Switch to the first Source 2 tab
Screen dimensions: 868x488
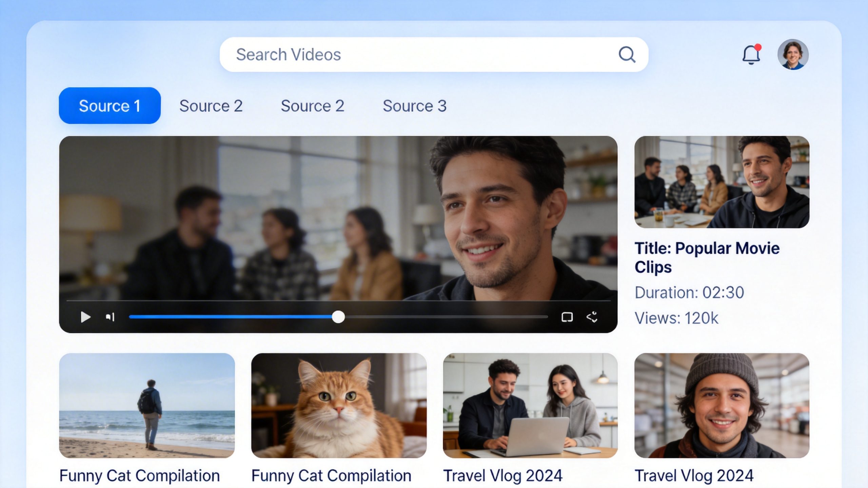click(211, 106)
